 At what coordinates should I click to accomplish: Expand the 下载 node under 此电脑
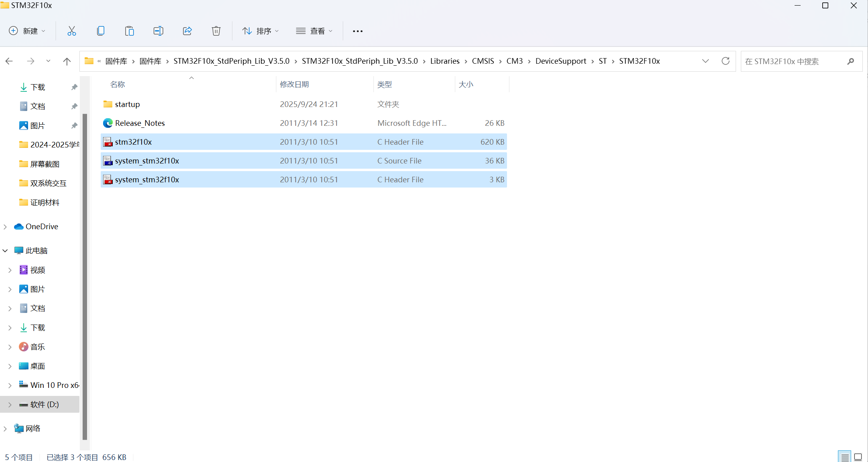point(10,328)
